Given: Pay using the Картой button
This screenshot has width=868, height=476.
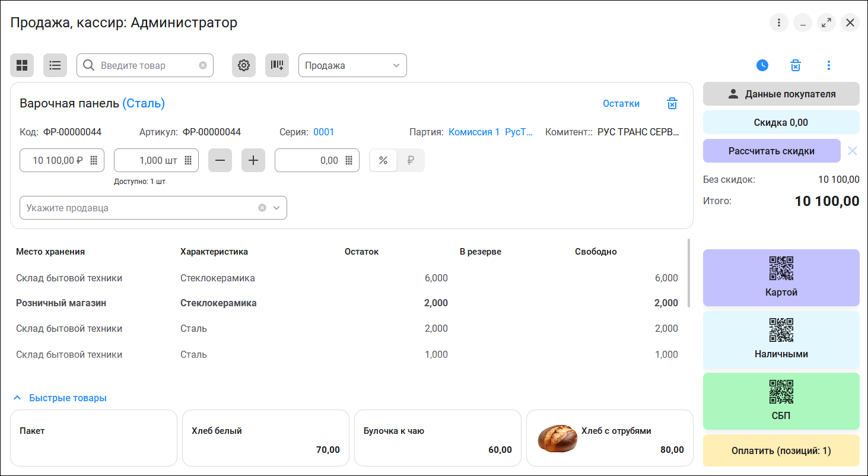Looking at the screenshot, I should (x=781, y=278).
